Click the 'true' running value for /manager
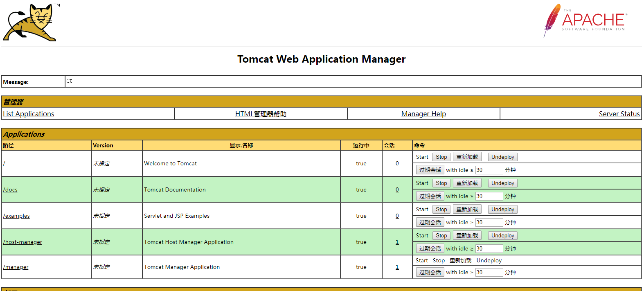This screenshot has width=644, height=291. coord(361,267)
